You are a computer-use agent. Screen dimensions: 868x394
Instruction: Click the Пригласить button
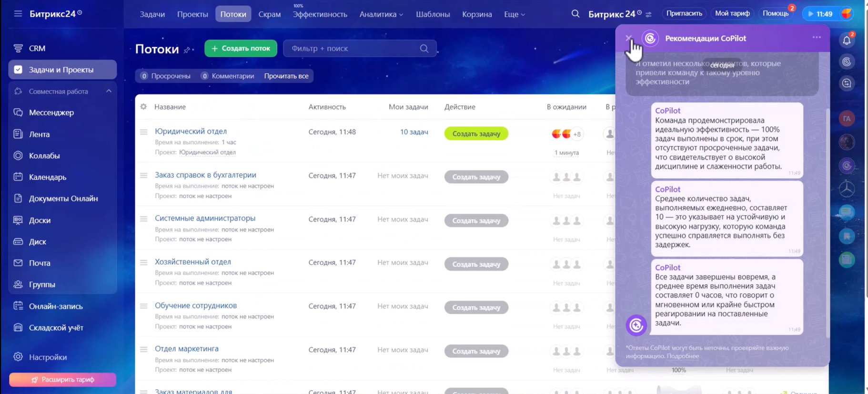pyautogui.click(x=684, y=13)
